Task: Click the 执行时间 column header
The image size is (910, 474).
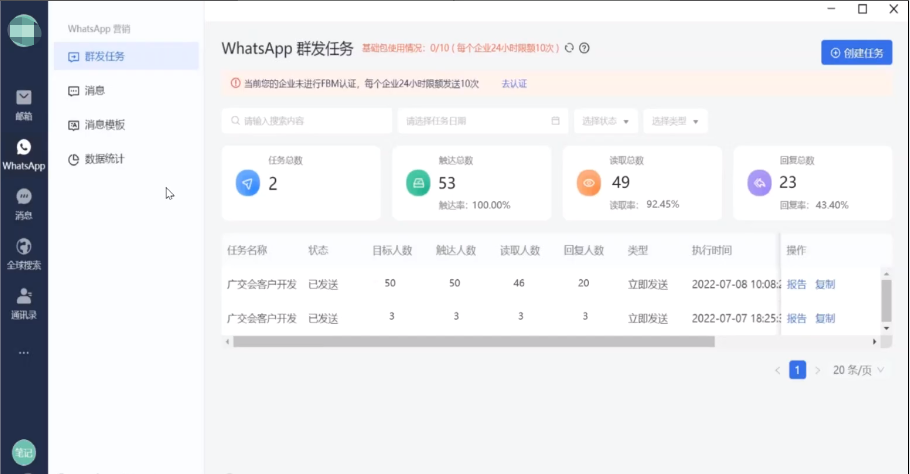Action: (712, 251)
